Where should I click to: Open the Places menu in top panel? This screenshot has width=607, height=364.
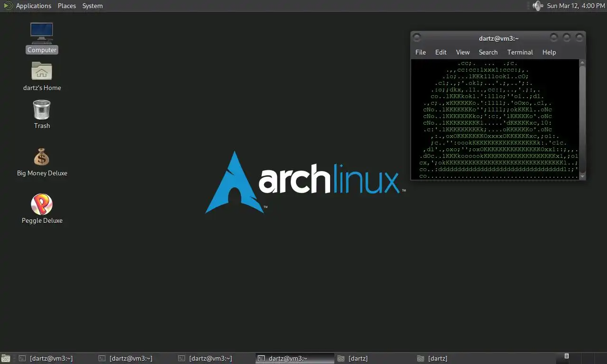[x=67, y=6]
